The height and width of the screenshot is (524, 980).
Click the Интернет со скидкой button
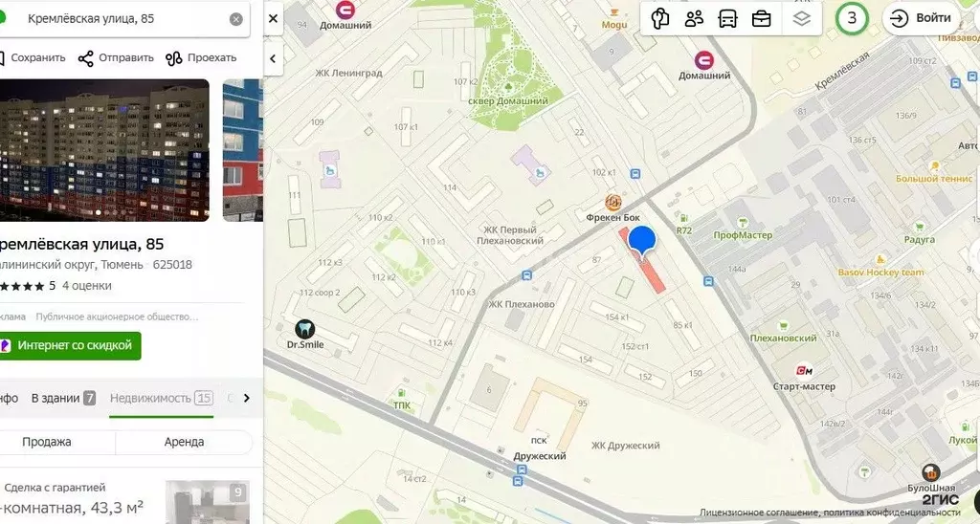coord(70,345)
